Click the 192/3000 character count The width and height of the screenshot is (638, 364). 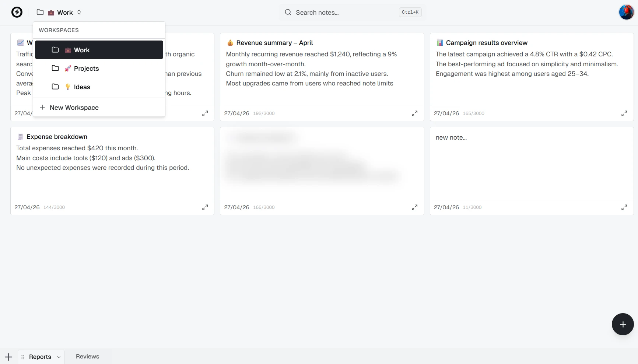coord(264,113)
